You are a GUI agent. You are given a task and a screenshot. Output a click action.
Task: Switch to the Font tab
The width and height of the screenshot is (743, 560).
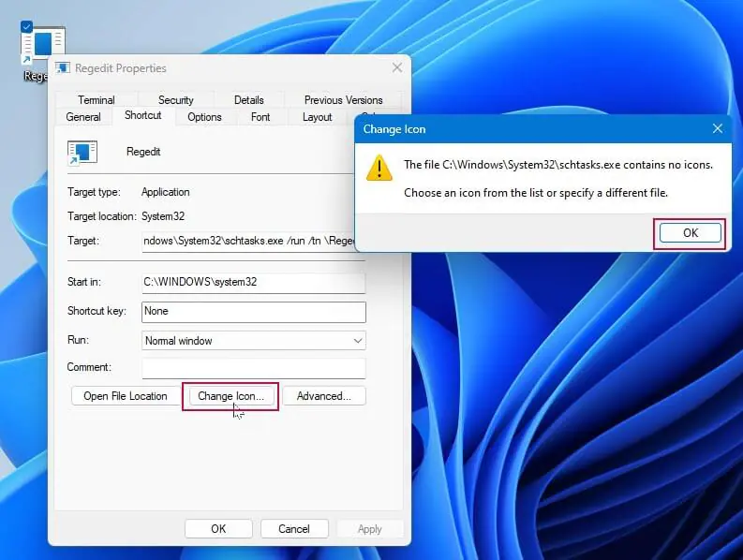click(260, 117)
